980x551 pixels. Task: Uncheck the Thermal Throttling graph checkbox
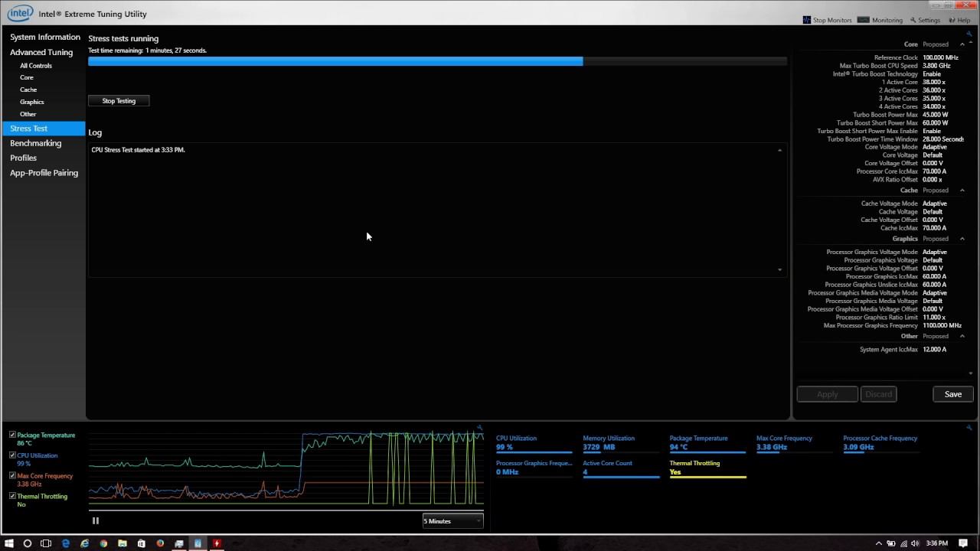[12, 496]
